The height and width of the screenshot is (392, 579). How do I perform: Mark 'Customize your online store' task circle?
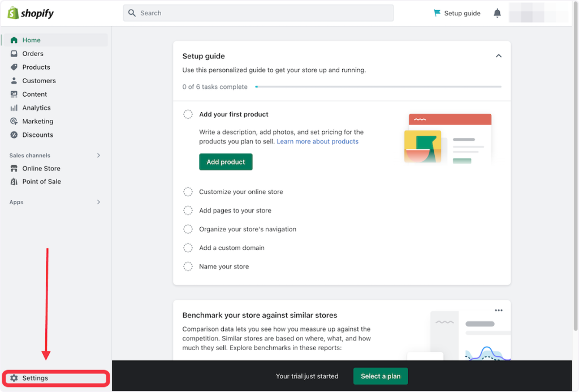coord(188,192)
